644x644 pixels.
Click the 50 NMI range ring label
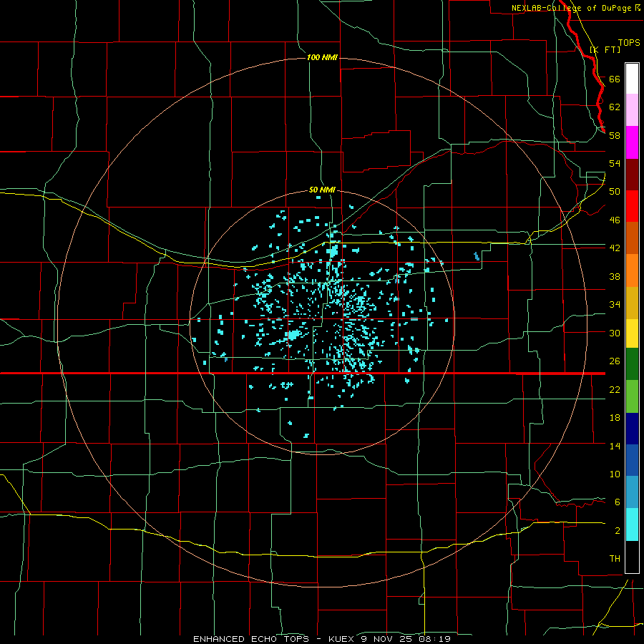coord(323,190)
